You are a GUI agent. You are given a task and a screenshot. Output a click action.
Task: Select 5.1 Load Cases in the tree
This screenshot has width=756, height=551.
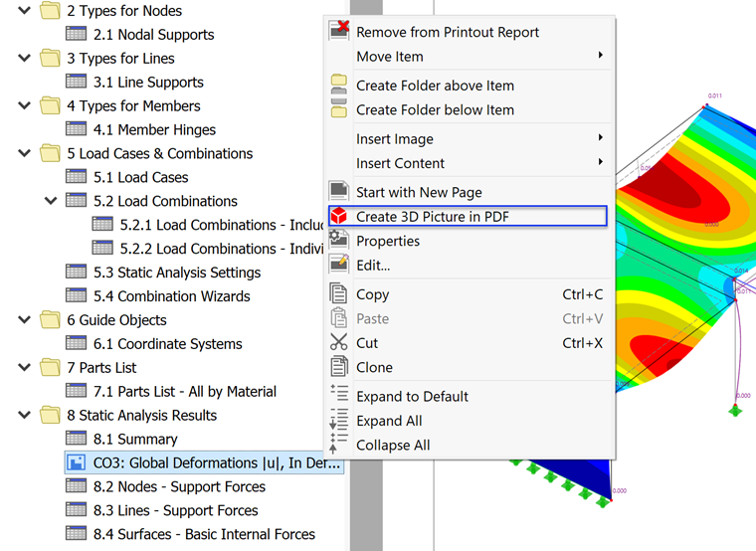pyautogui.click(x=141, y=177)
